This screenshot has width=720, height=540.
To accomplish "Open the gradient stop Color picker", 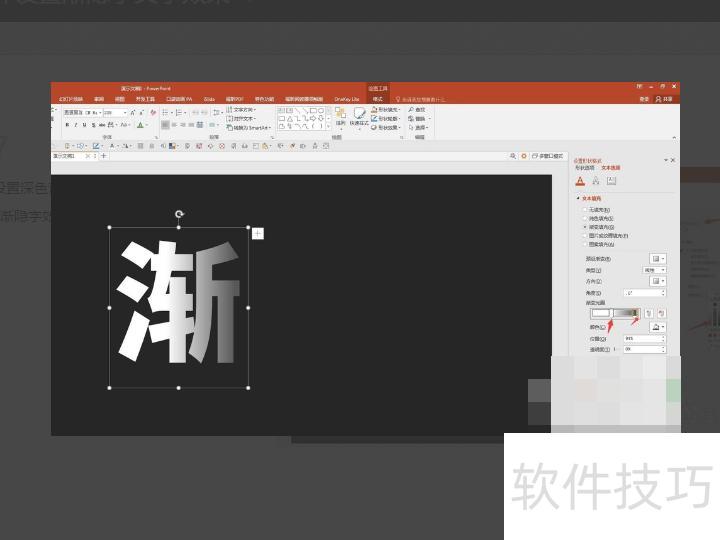I will (657, 327).
